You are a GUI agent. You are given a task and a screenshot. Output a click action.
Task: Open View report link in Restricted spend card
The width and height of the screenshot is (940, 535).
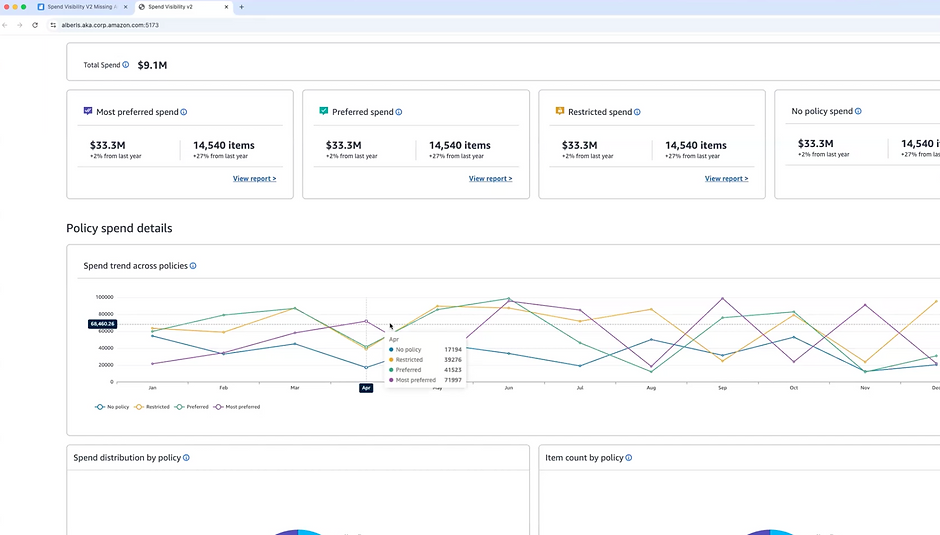click(727, 179)
